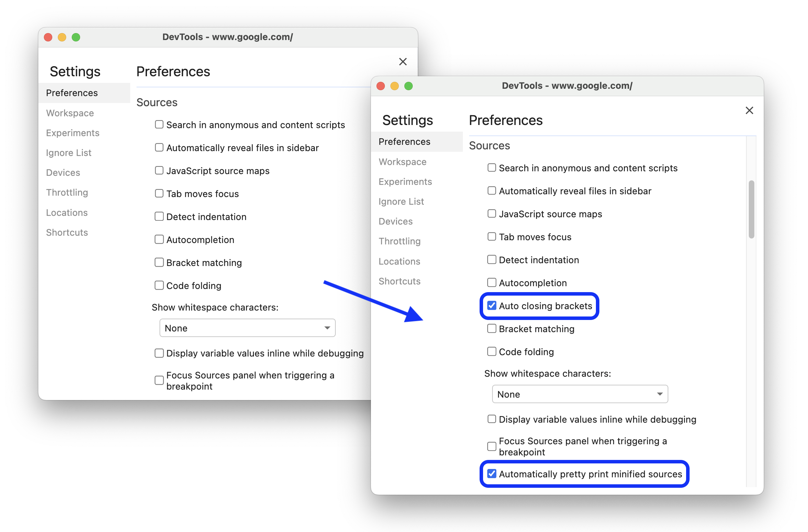Toggle Automatically pretty print minified sources
The height and width of the screenshot is (532, 808).
pos(491,473)
